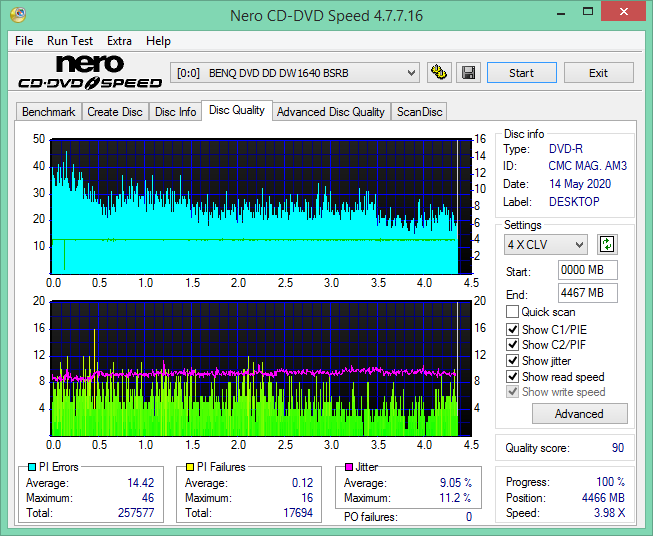Switch to the Create Disc tab
The width and height of the screenshot is (653, 536).
(115, 112)
